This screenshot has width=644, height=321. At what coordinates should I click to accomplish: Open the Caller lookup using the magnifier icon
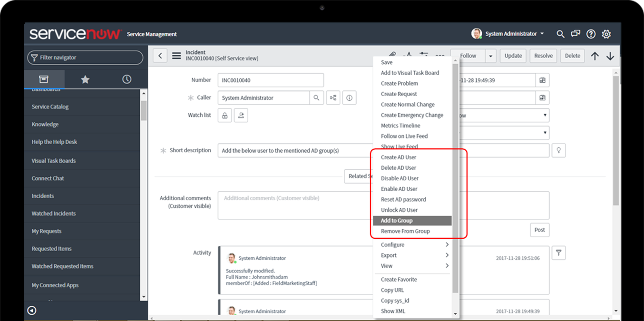316,97
